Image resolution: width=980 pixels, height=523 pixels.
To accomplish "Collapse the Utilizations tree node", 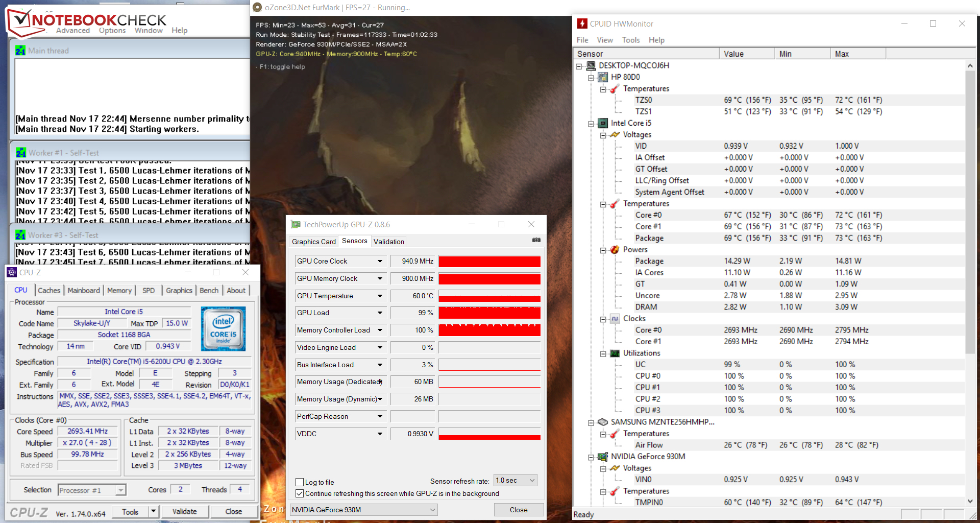I will point(603,353).
